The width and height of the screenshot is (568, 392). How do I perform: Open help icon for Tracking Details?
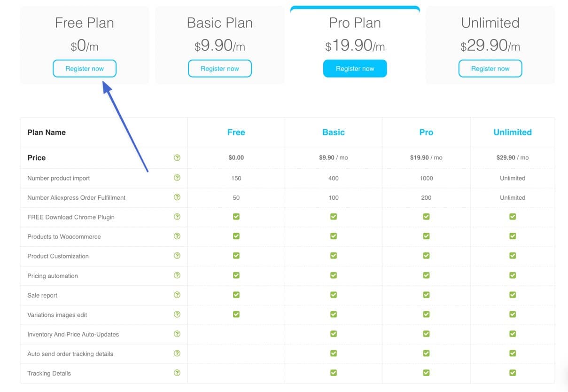click(x=177, y=373)
